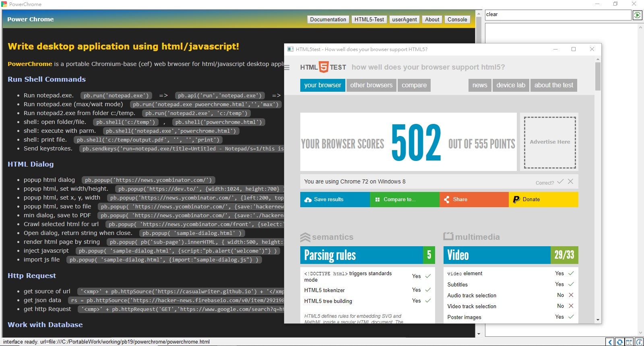Viewport: 644px width, 346px height.
Task: Open the info icon in the status bar
Action: coord(639,342)
